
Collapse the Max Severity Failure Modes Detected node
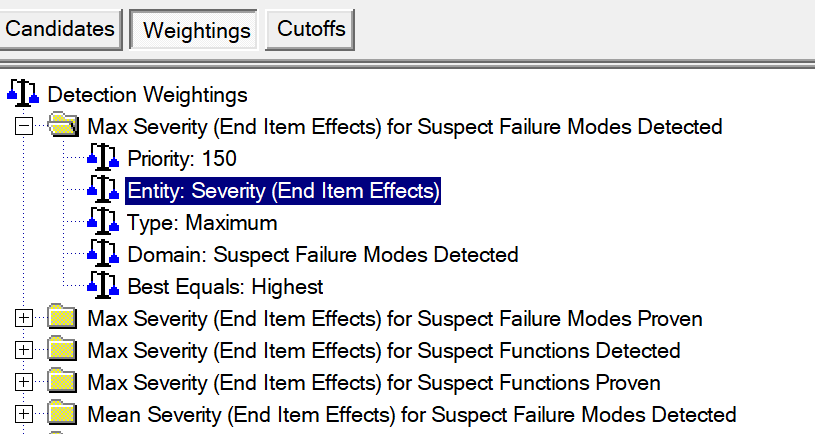[x=24, y=126]
